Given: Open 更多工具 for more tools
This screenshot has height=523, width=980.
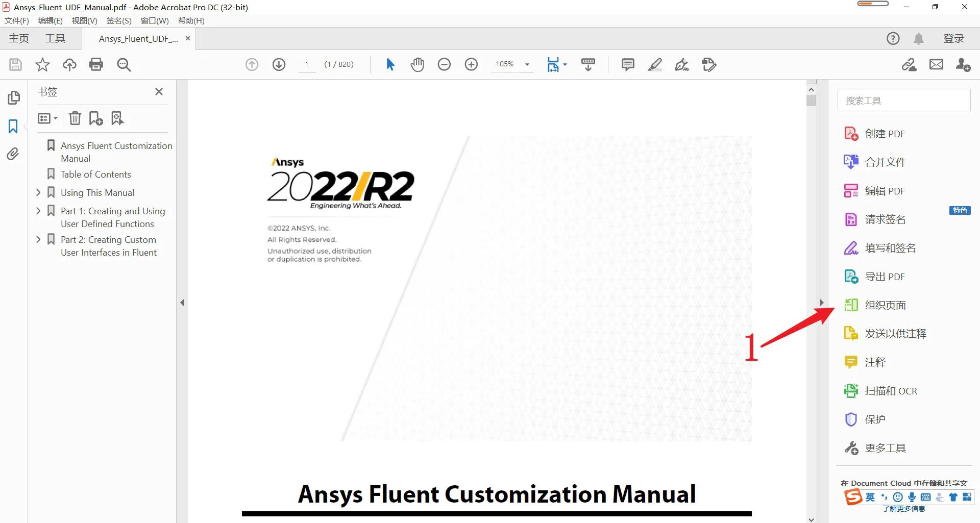Looking at the screenshot, I should (x=875, y=448).
